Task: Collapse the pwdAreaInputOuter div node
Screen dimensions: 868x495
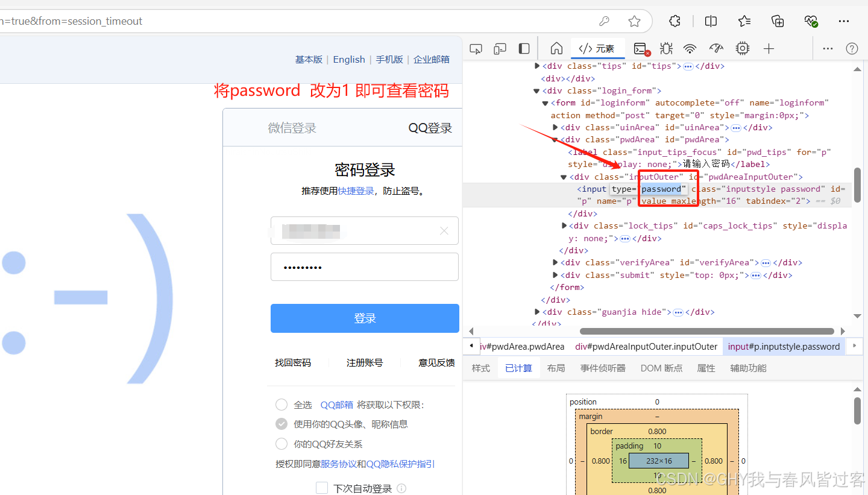Action: pos(564,177)
